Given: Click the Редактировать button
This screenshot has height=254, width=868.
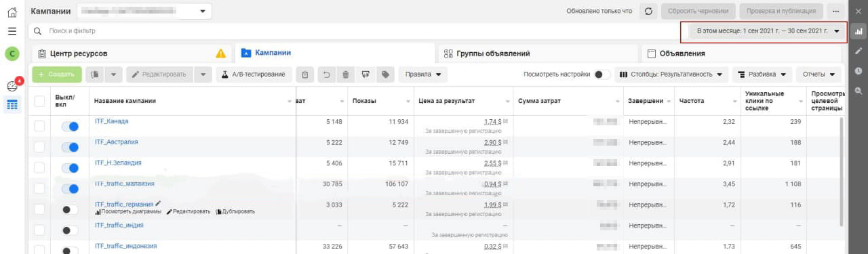Looking at the screenshot, I should point(159,75).
